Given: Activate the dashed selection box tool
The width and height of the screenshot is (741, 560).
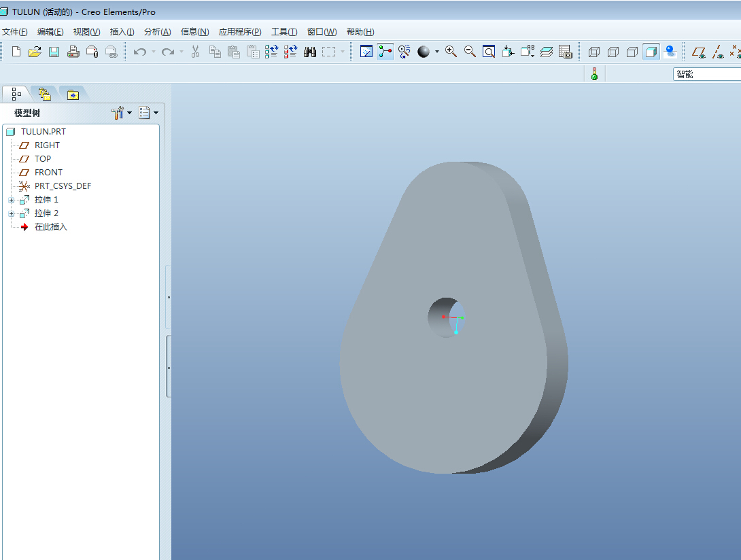Looking at the screenshot, I should pyautogui.click(x=328, y=52).
